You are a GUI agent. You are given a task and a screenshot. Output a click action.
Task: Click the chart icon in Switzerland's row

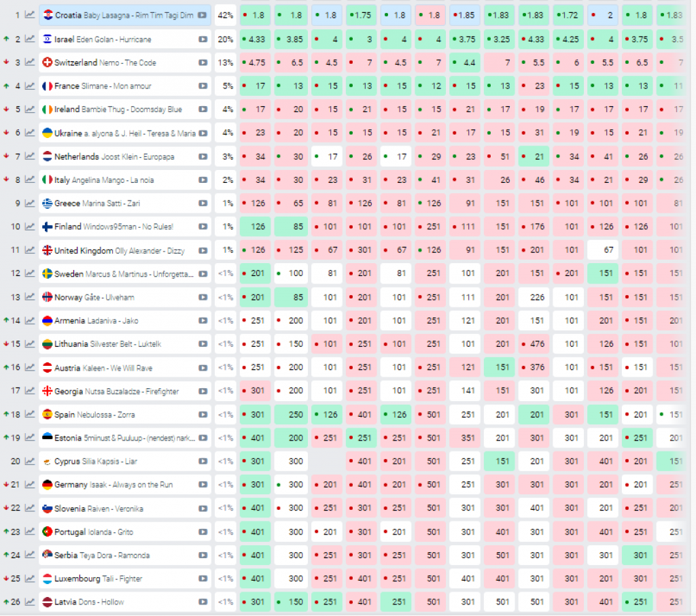pyautogui.click(x=29, y=63)
